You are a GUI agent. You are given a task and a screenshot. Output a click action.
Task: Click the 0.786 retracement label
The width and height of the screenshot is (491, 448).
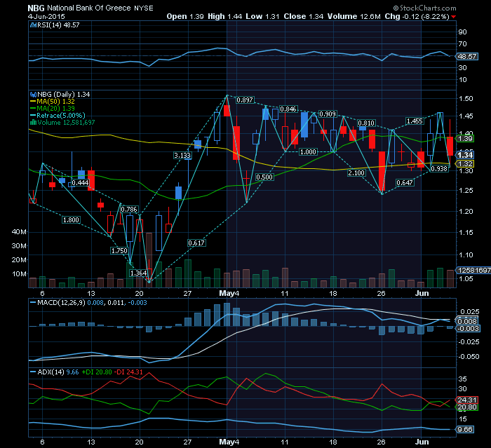point(129,210)
